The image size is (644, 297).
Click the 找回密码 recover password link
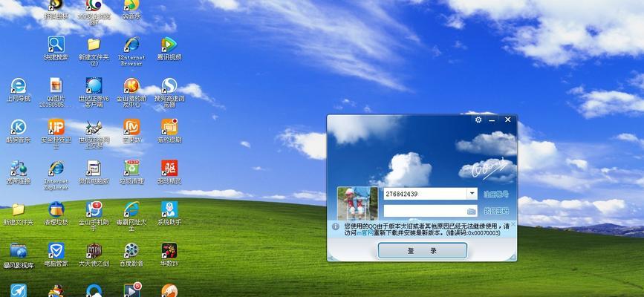coord(496,211)
